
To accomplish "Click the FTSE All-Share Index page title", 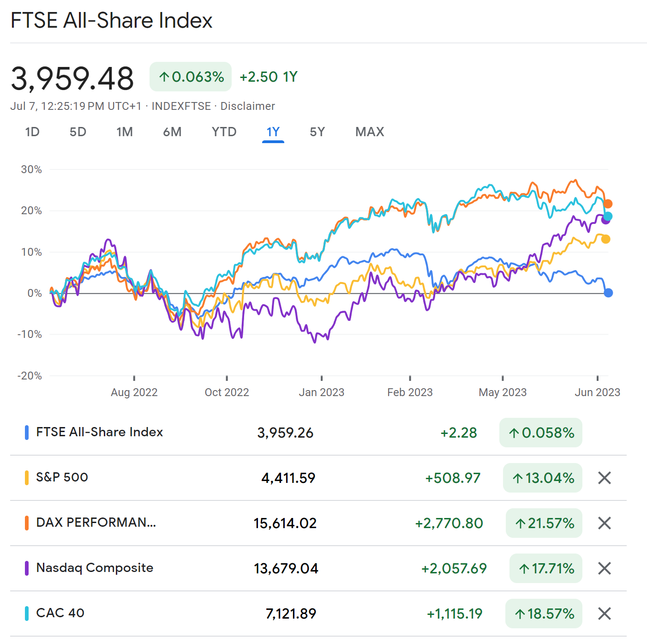I will 111,20.
